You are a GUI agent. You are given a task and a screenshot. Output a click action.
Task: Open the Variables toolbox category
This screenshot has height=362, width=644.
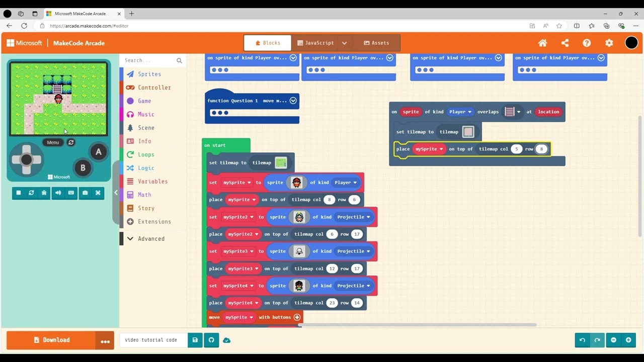153,182
